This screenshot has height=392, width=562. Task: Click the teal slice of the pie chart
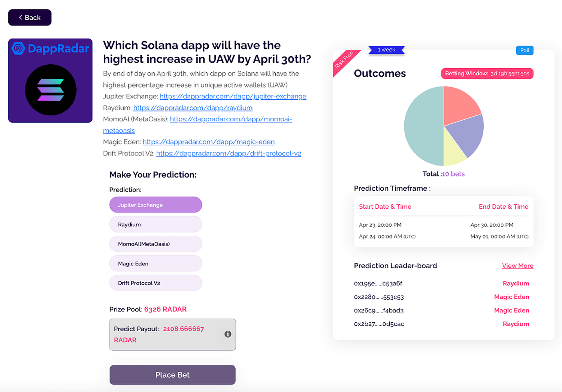click(x=423, y=126)
